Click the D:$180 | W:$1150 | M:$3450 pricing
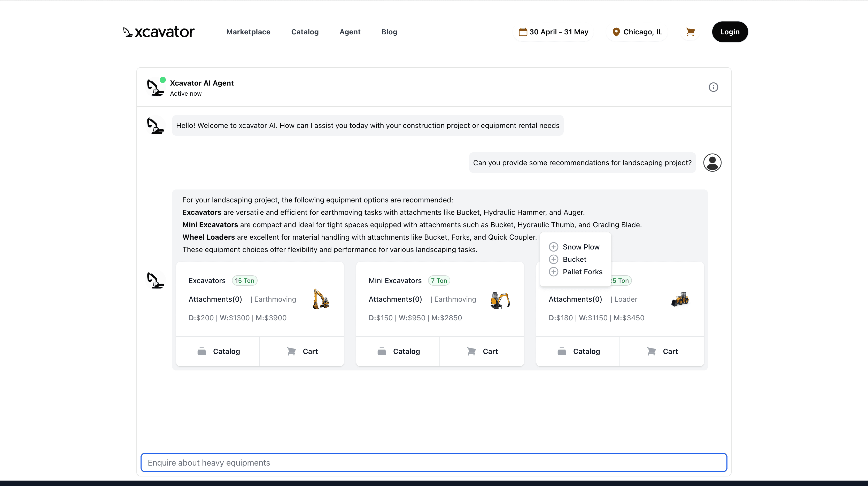The width and height of the screenshot is (868, 486). [596, 318]
